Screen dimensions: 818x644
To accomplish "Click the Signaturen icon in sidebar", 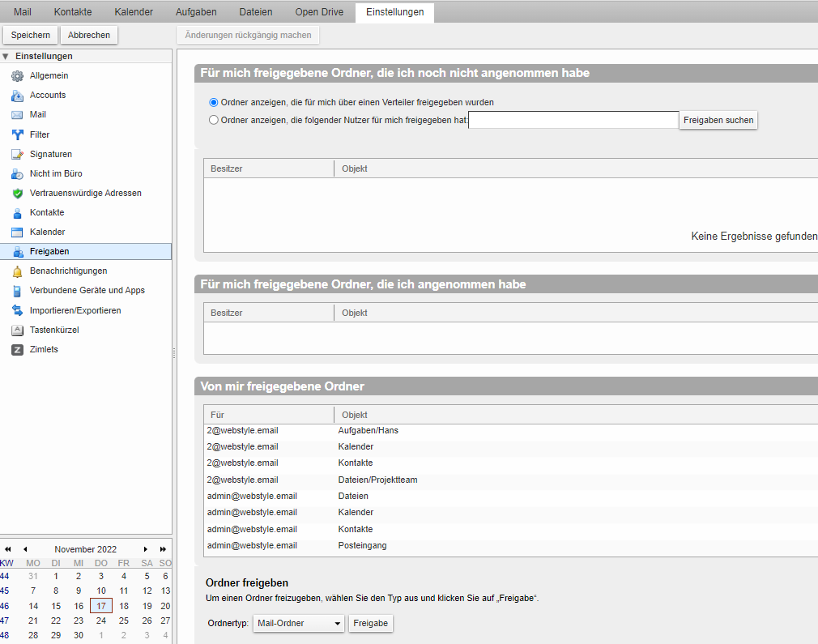I will click(x=17, y=155).
